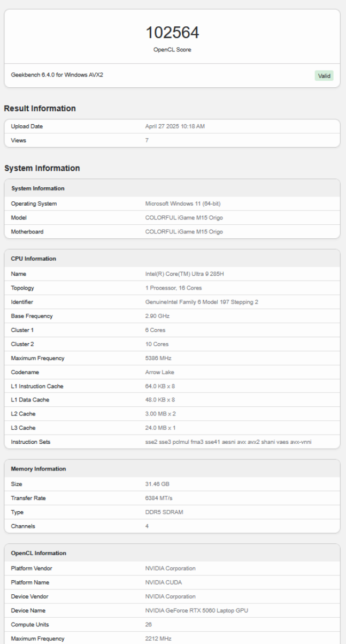Click the Motherboard row label
The height and width of the screenshot is (644, 346).
click(x=27, y=232)
